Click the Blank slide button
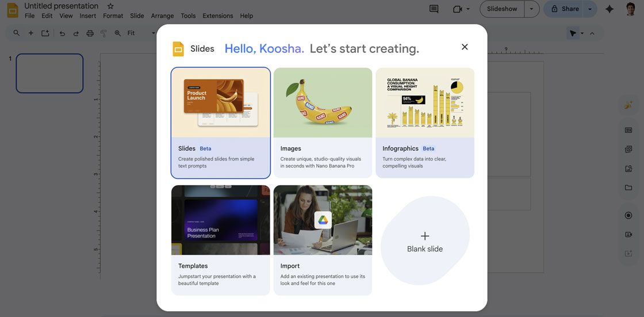Viewport: 644px width, 317px height. tap(425, 242)
